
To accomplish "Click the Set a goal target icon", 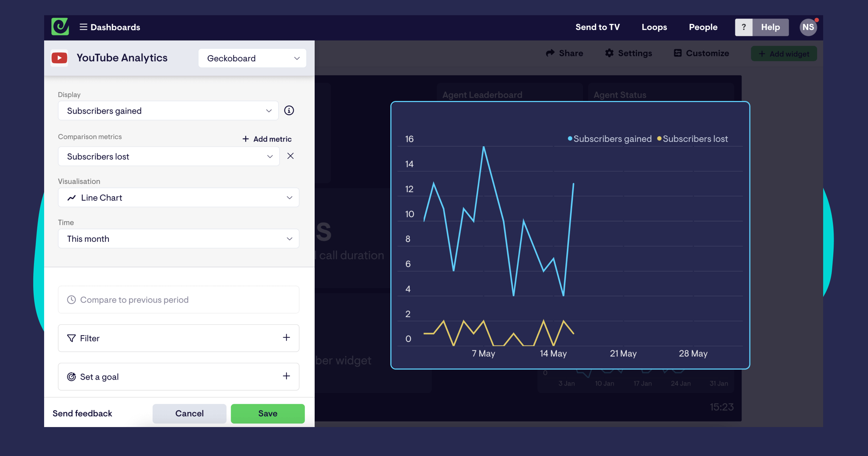I will [x=71, y=376].
